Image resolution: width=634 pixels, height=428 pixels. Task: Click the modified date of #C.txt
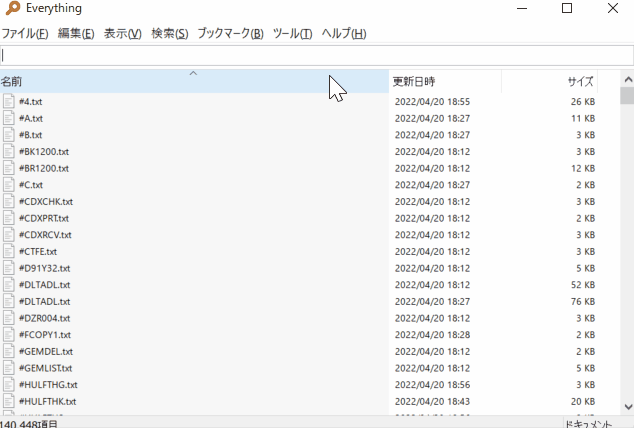[x=432, y=185]
